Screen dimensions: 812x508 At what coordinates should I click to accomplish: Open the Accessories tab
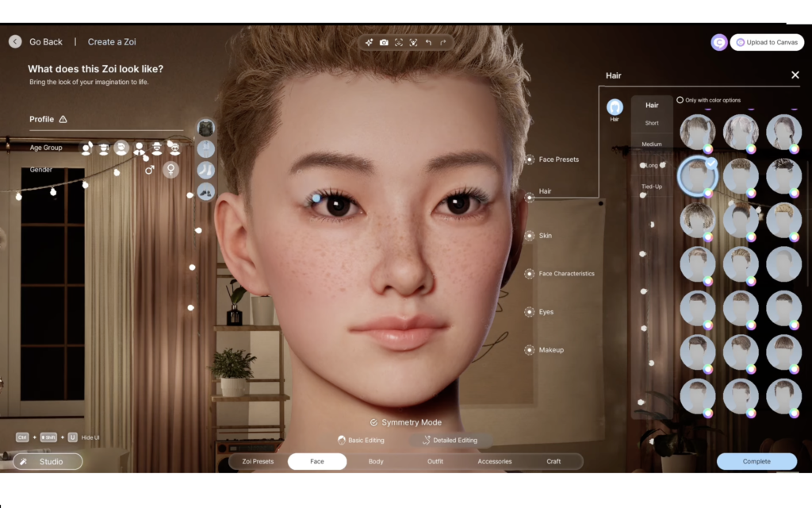coord(494,461)
